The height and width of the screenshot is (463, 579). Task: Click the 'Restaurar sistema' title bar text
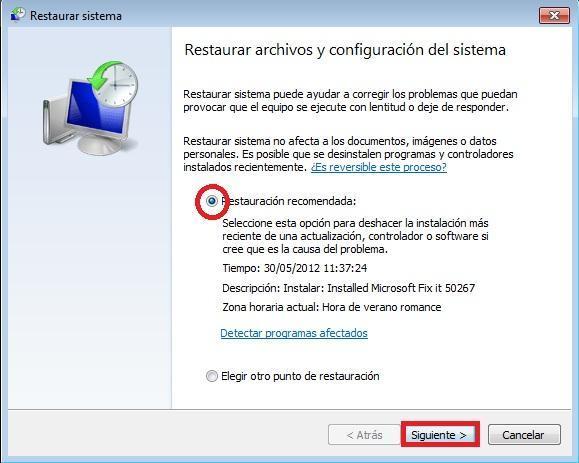click(76, 16)
